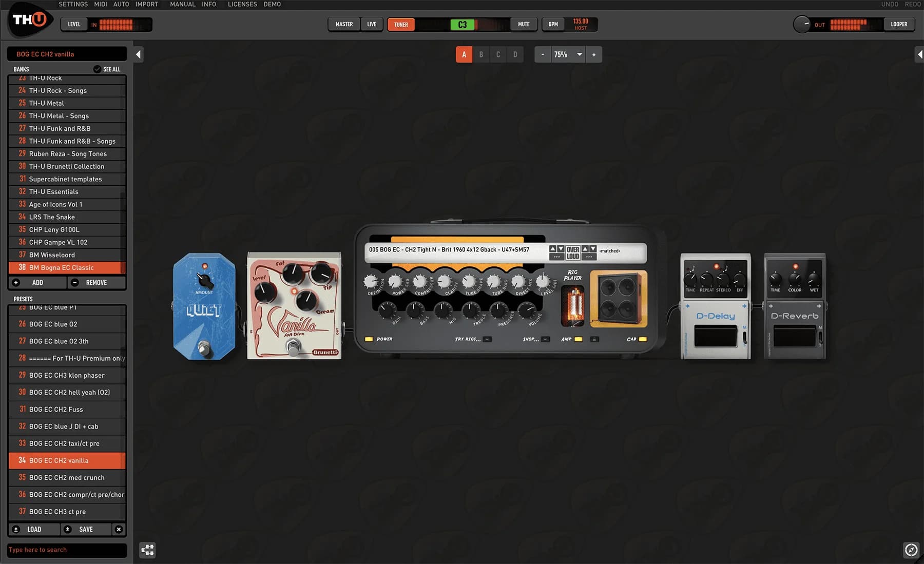
Task: Open the TH-U logo menu
Action: [x=29, y=21]
